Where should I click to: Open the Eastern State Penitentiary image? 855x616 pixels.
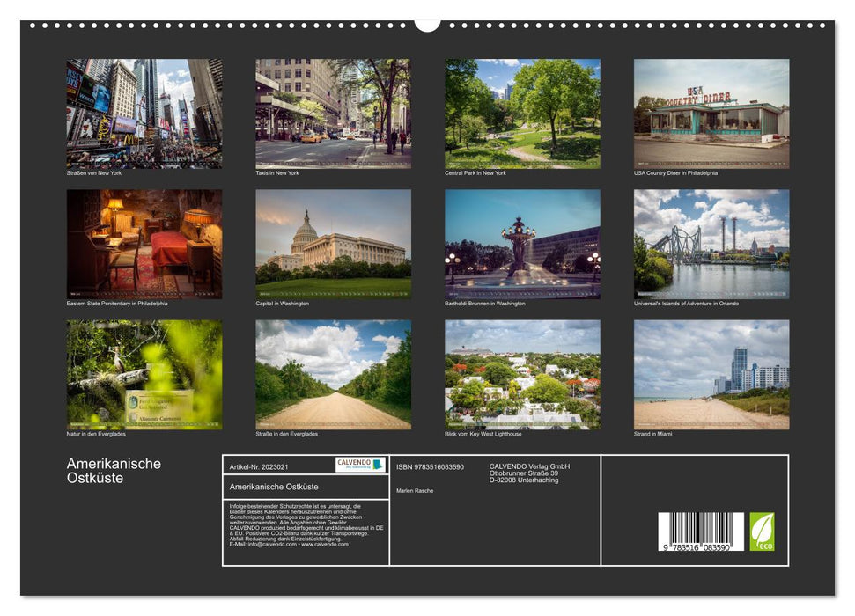pyautogui.click(x=143, y=242)
